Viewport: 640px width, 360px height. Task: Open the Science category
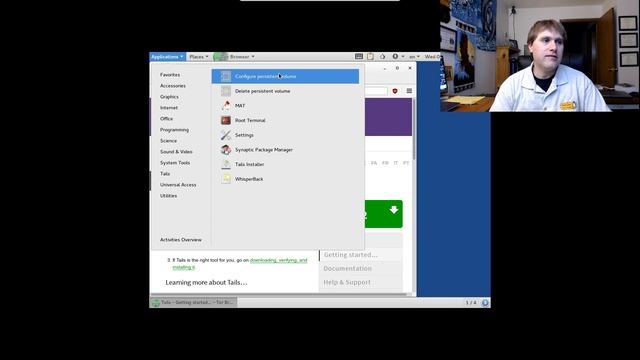168,141
